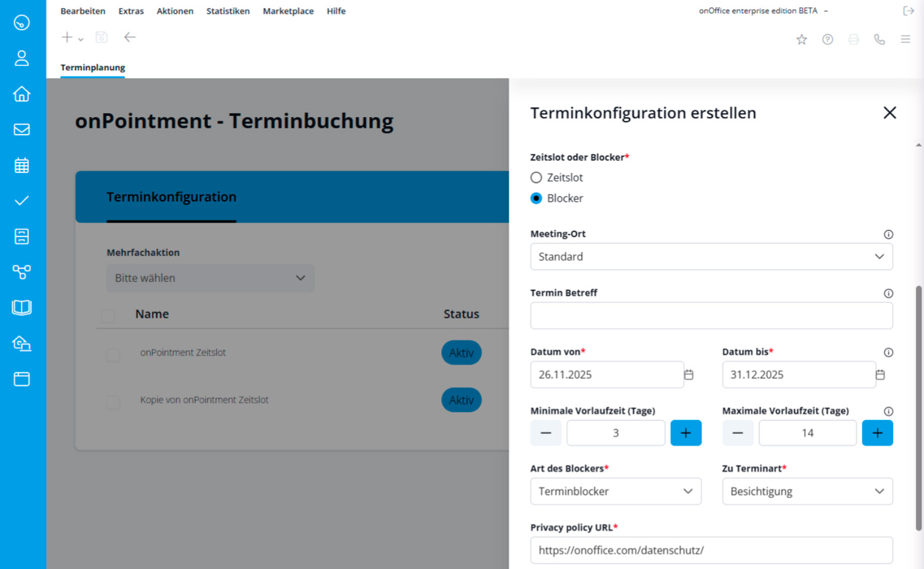Open the Zu Terminart dropdown
924x569 pixels.
click(807, 491)
